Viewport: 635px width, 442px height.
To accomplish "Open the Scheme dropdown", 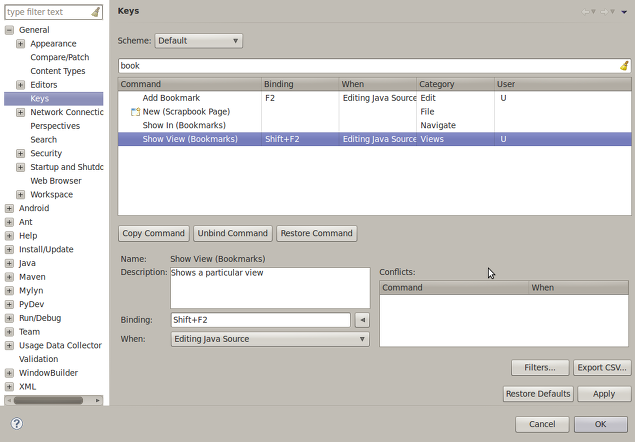I will 198,41.
